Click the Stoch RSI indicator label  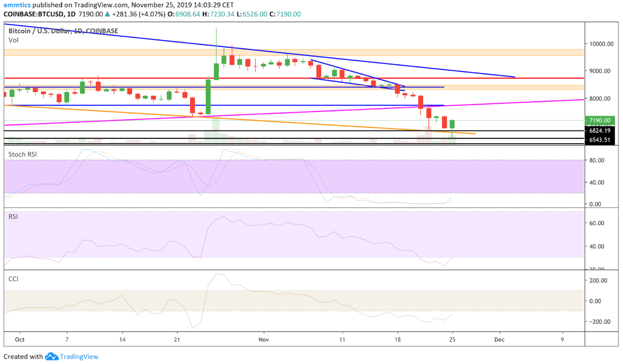click(x=23, y=154)
